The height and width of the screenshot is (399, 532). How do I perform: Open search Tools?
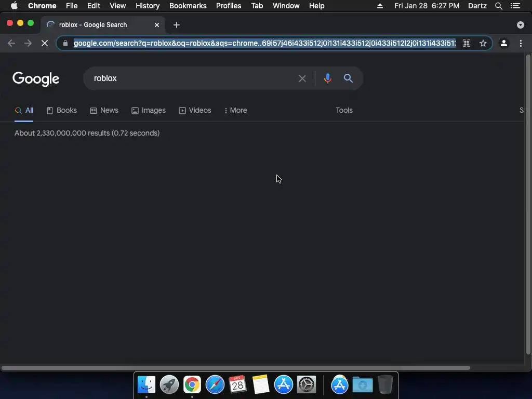[344, 110]
